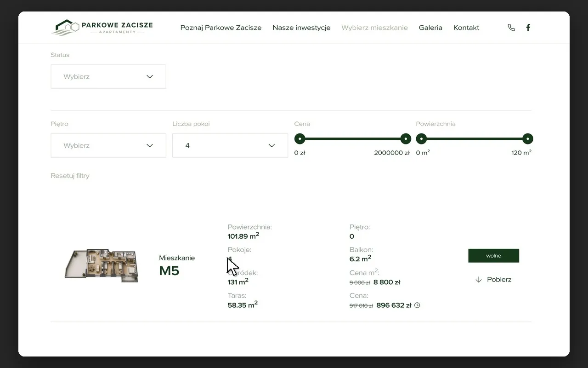The image size is (588, 368).
Task: Click the clock icon beside the price
Action: coord(417,305)
